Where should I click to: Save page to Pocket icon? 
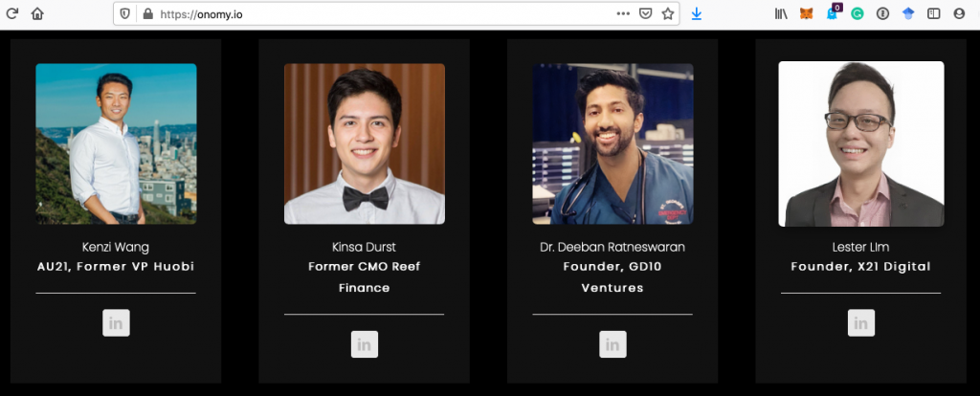pyautogui.click(x=646, y=13)
